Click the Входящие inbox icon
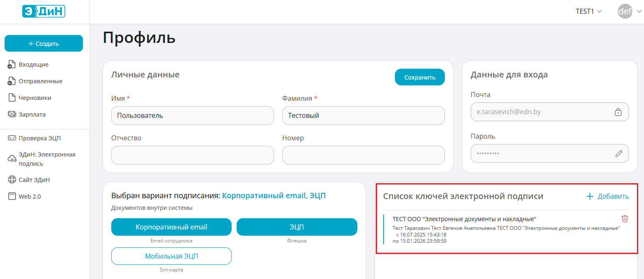Viewport: 644px width, 279px height. [x=12, y=65]
